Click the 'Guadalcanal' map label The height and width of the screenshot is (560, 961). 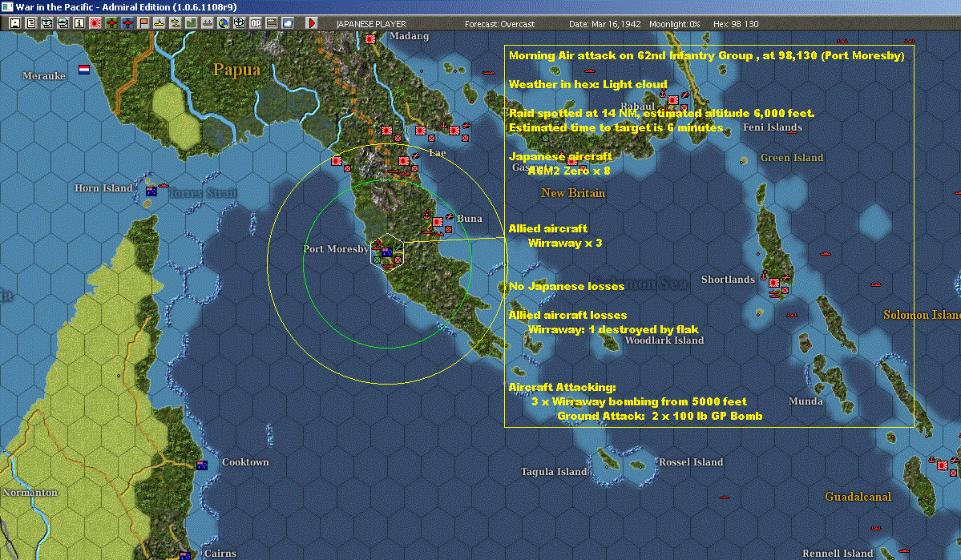[x=858, y=496]
